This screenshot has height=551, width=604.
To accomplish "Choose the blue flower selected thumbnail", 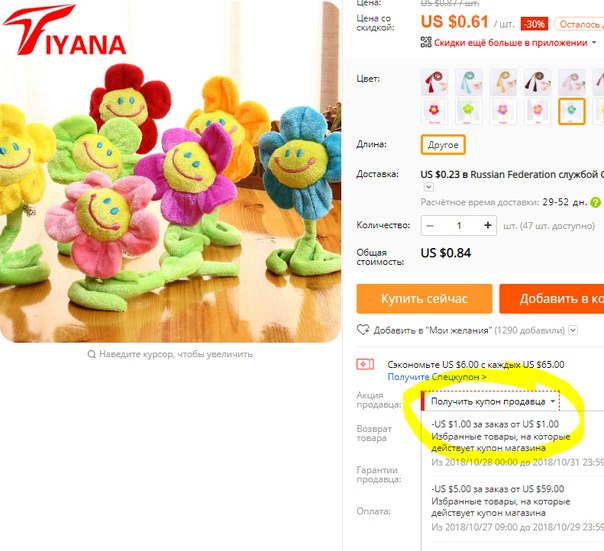I will [572, 111].
